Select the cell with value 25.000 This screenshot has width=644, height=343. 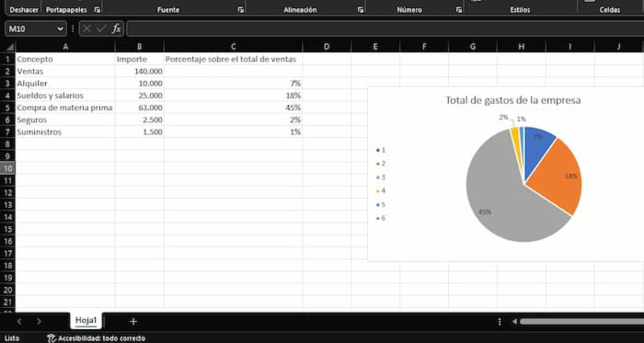pos(139,95)
